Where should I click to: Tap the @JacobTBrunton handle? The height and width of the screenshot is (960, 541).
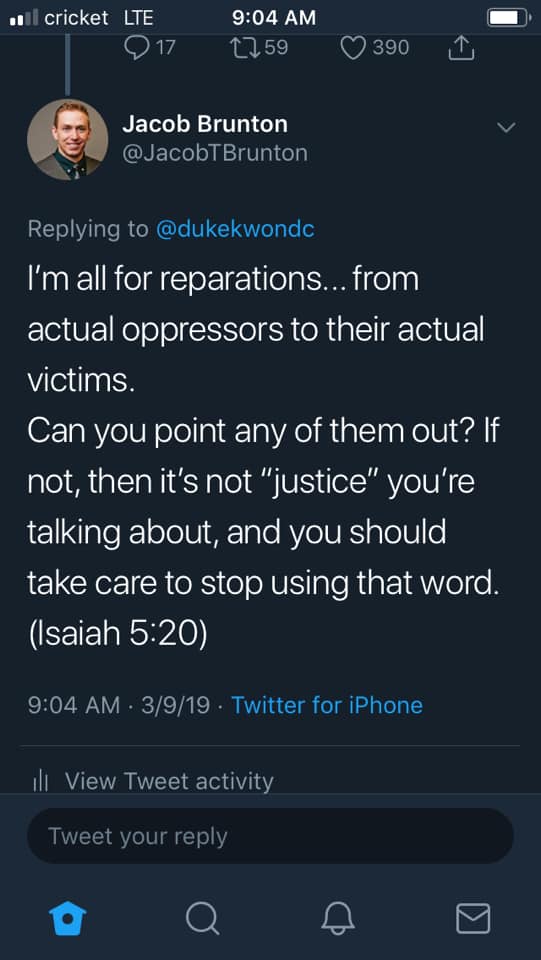click(215, 153)
